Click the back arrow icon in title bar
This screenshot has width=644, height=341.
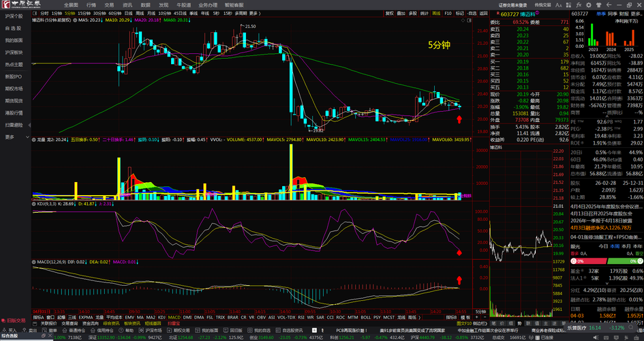[x=609, y=5]
